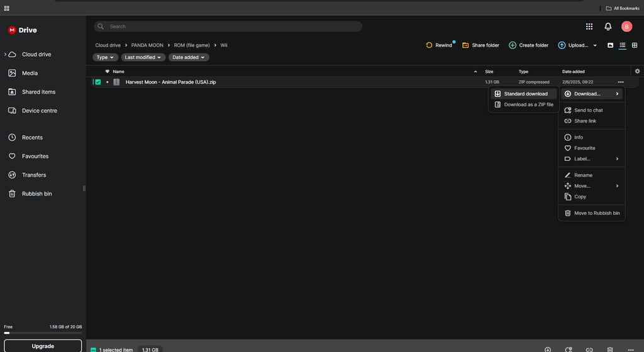Click the MEGA Drive logo
644x352 pixels.
[x=22, y=30]
